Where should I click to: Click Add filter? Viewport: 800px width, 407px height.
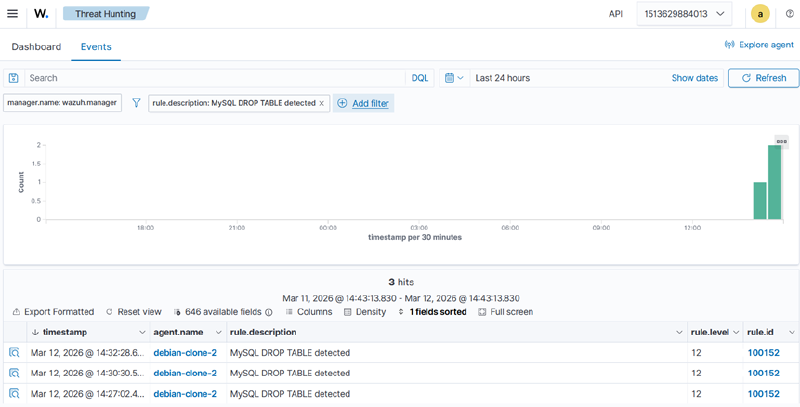(363, 103)
